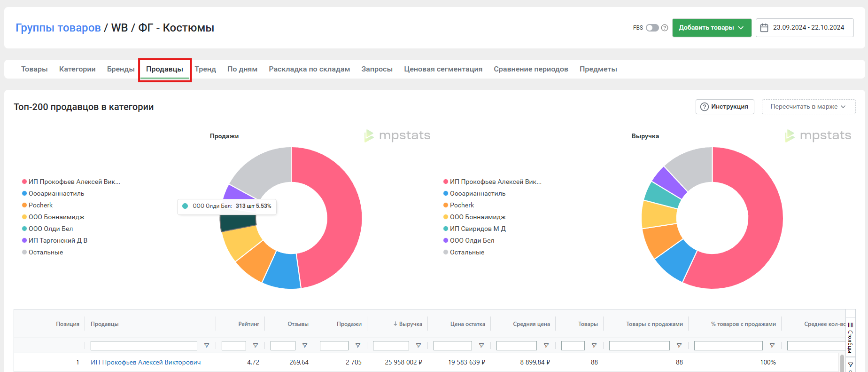Open the Инструкция button
This screenshot has width=868, height=372.
(725, 107)
